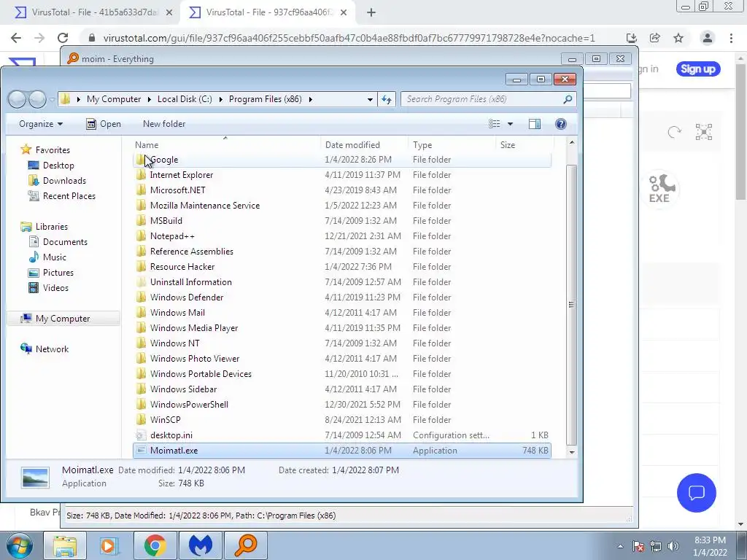Click the Explorer forward navigation button

[x=37, y=99]
